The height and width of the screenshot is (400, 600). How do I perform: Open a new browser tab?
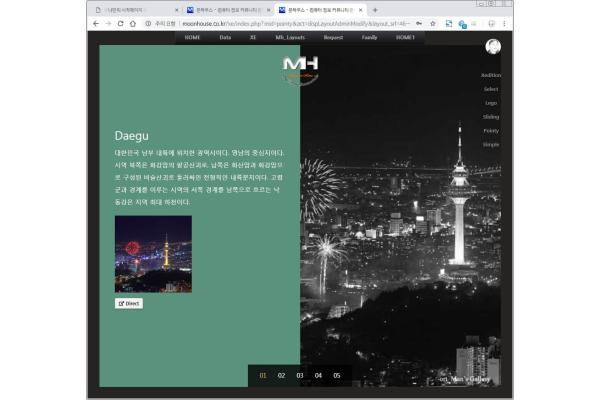[375, 10]
